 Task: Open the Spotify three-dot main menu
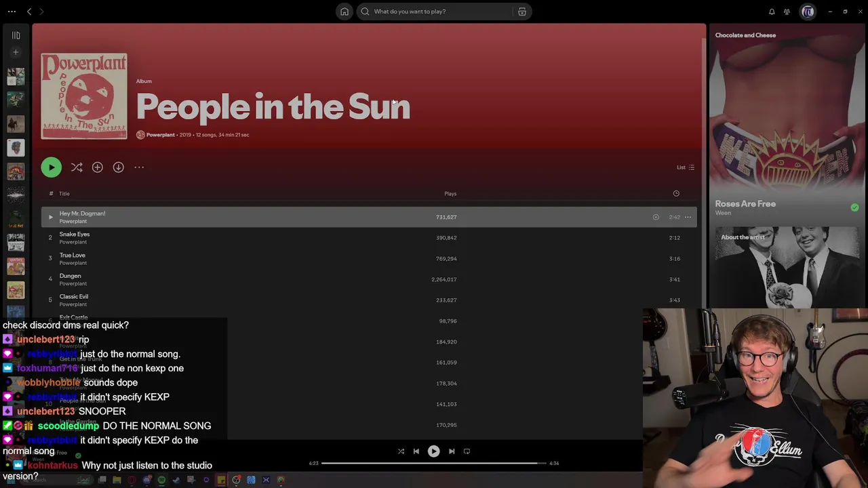12,12
